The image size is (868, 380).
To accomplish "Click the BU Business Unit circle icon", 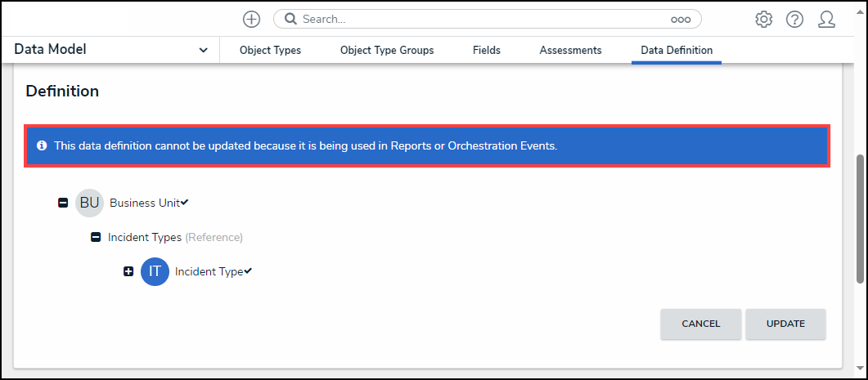I will (89, 203).
